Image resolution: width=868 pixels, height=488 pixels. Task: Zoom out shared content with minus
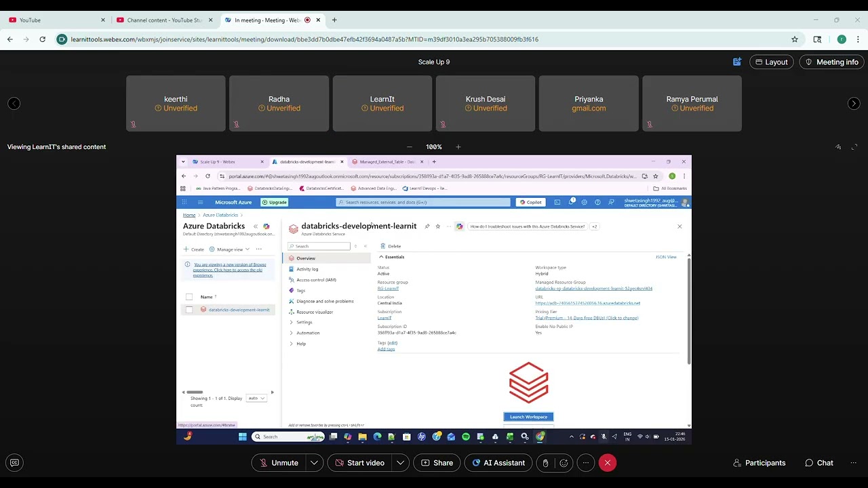click(410, 146)
